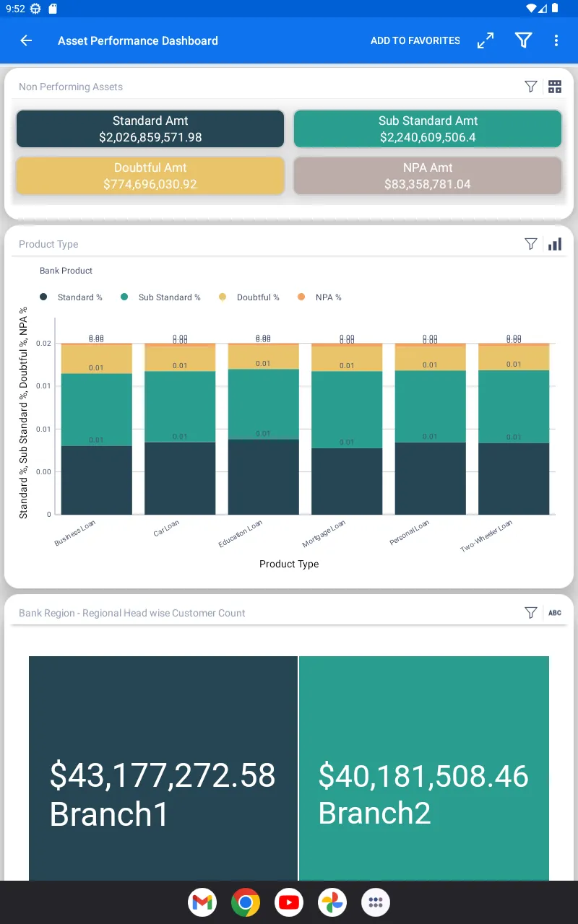The height and width of the screenshot is (924, 578).
Task: Open Google Photos from the taskbar
Action: click(332, 902)
